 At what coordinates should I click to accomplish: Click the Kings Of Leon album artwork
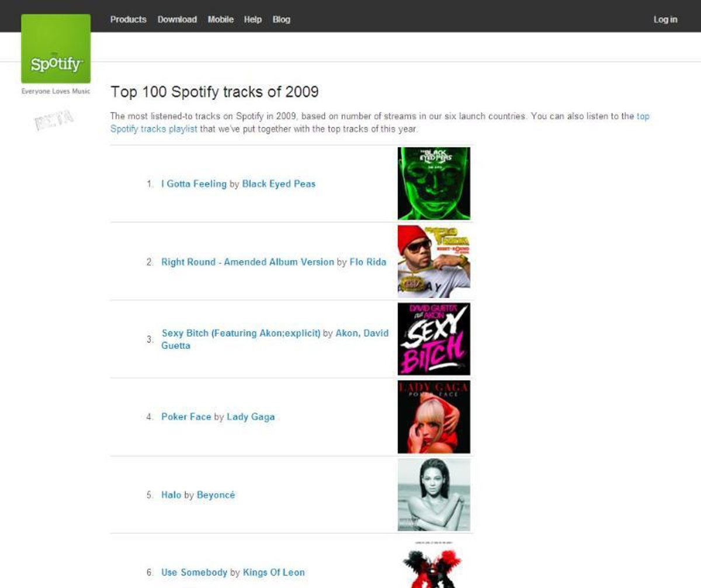(433, 565)
